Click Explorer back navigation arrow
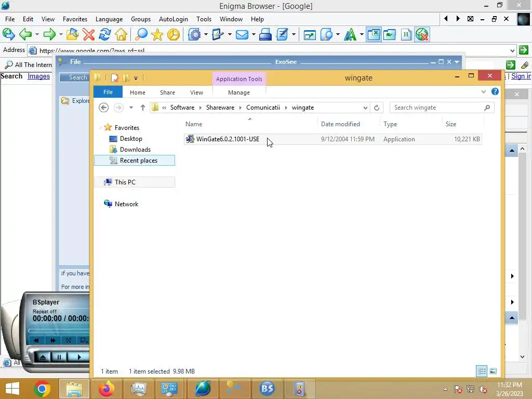 click(103, 108)
